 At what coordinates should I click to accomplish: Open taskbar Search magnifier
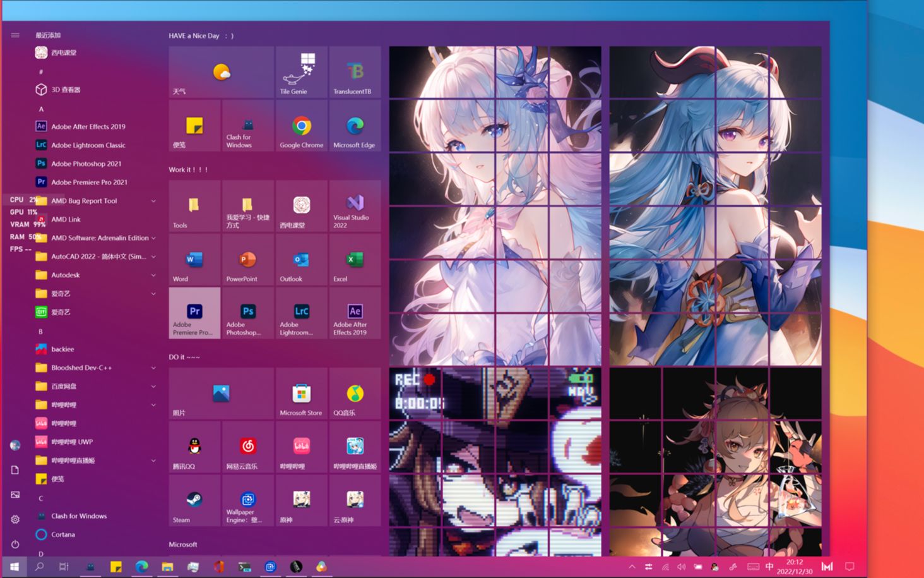click(39, 567)
